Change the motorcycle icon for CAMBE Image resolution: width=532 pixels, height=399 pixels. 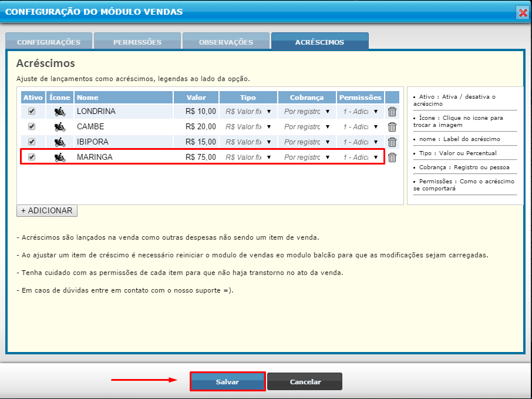pos(60,127)
